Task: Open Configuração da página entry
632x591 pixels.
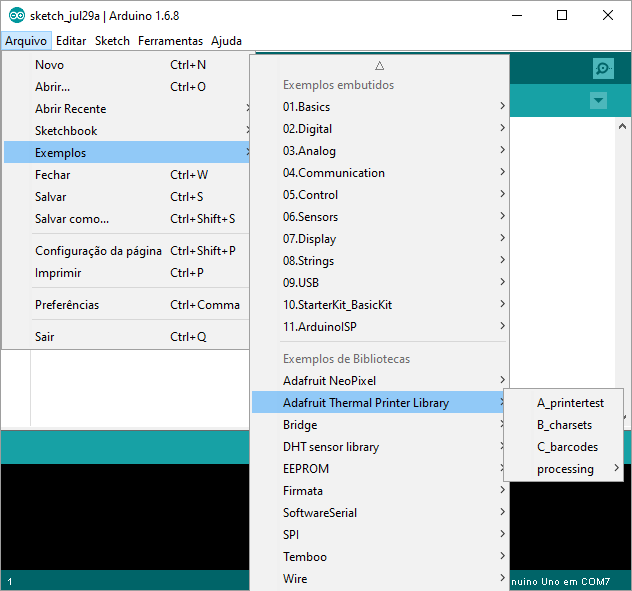Action: (127, 251)
